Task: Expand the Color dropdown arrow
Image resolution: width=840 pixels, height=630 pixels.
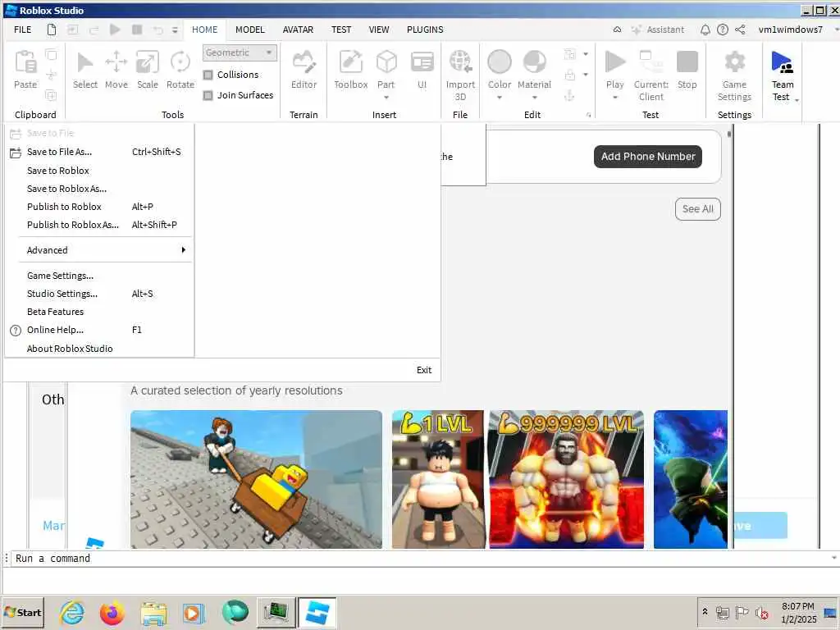Action: point(500,98)
